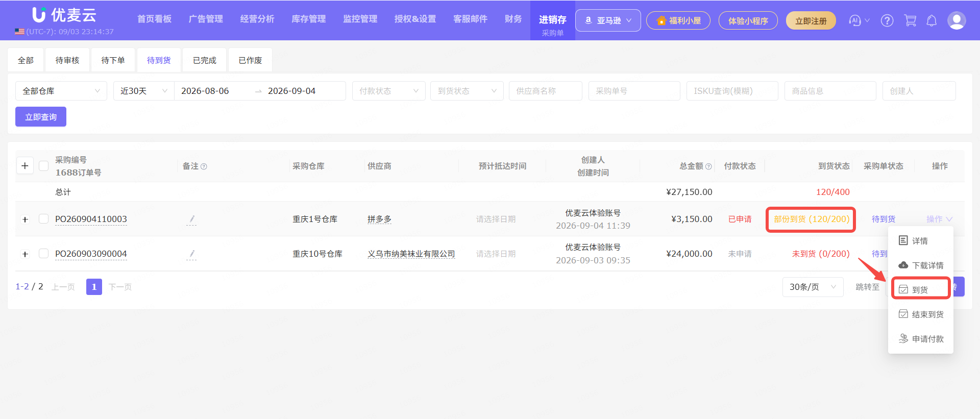Open the 亚马逊 platform dropdown

(608, 20)
